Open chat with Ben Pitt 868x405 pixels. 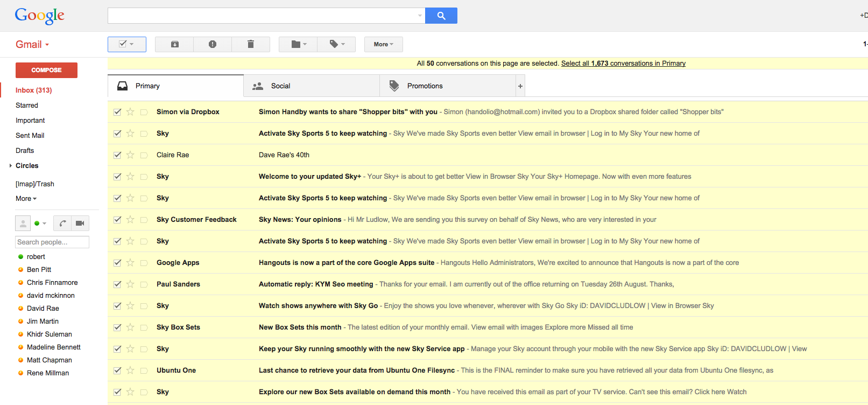[x=39, y=270]
